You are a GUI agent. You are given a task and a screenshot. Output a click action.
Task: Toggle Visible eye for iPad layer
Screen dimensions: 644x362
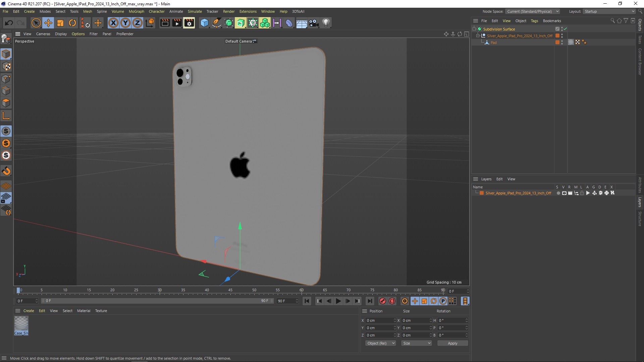click(564, 193)
